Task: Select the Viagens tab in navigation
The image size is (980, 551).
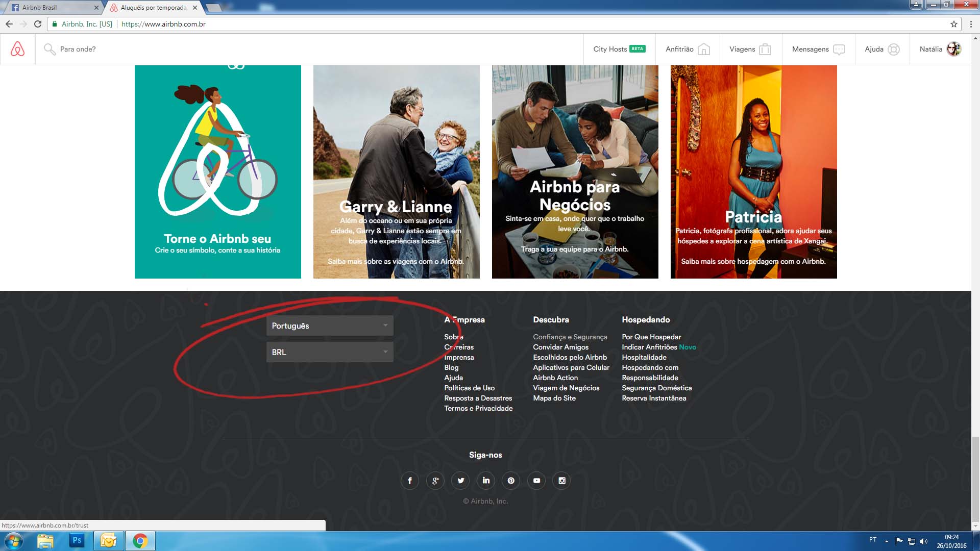Action: (x=750, y=49)
